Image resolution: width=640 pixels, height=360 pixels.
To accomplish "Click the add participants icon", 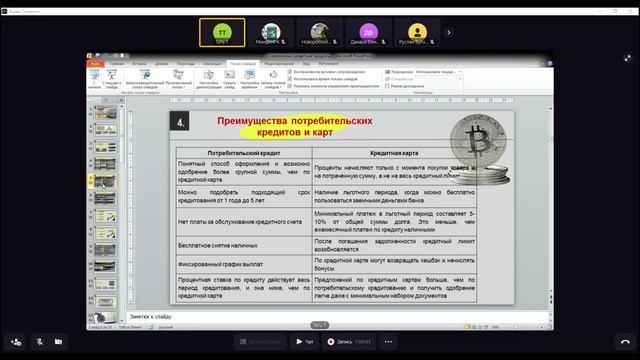I will [16, 342].
